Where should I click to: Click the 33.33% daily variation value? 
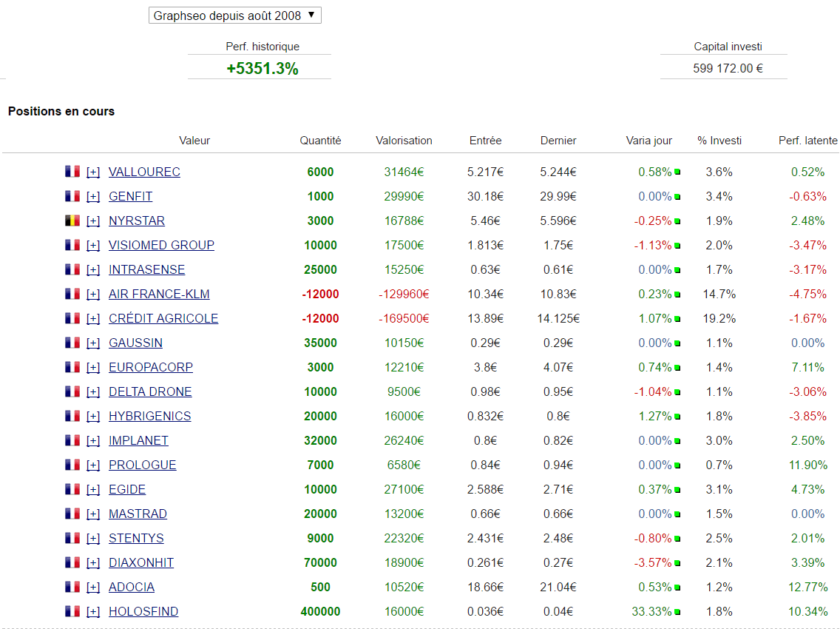[651, 611]
